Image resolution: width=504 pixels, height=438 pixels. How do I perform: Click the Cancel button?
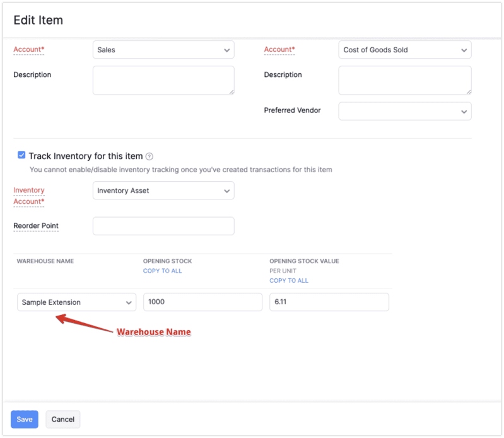click(63, 419)
